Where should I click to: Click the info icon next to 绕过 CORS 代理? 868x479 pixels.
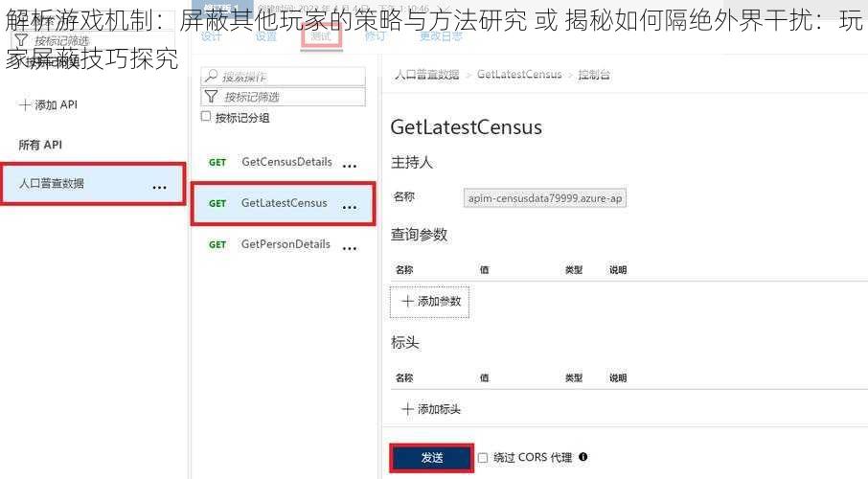point(582,457)
